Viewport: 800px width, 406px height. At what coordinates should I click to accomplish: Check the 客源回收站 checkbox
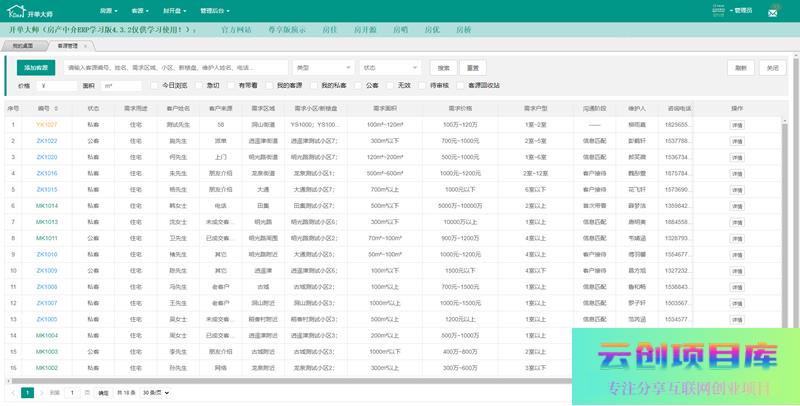click(460, 86)
